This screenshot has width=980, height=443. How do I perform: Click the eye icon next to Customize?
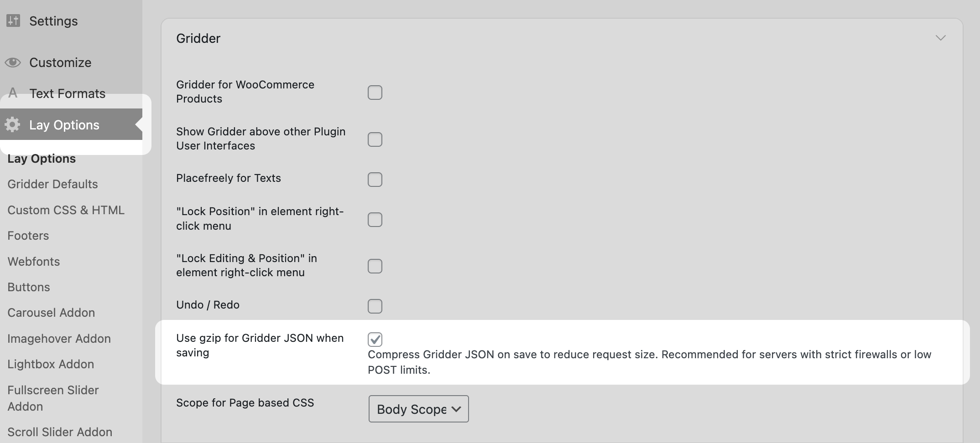point(13,62)
